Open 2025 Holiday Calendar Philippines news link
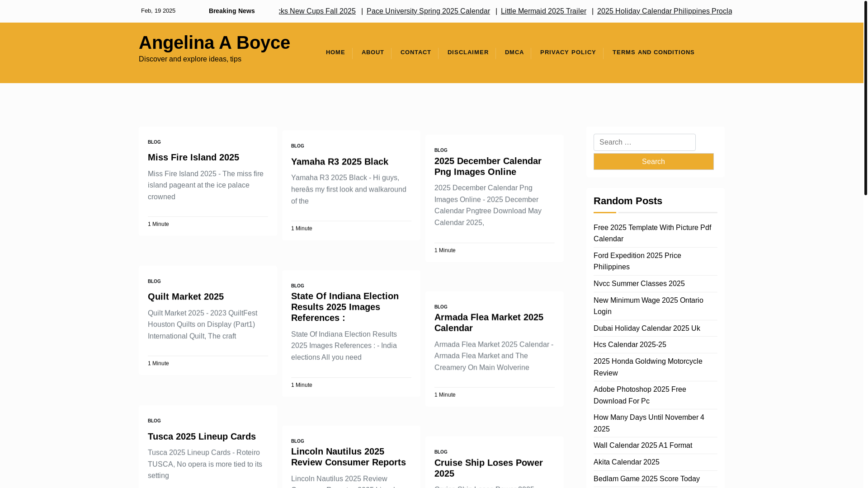This screenshot has height=488, width=868. [665, 11]
